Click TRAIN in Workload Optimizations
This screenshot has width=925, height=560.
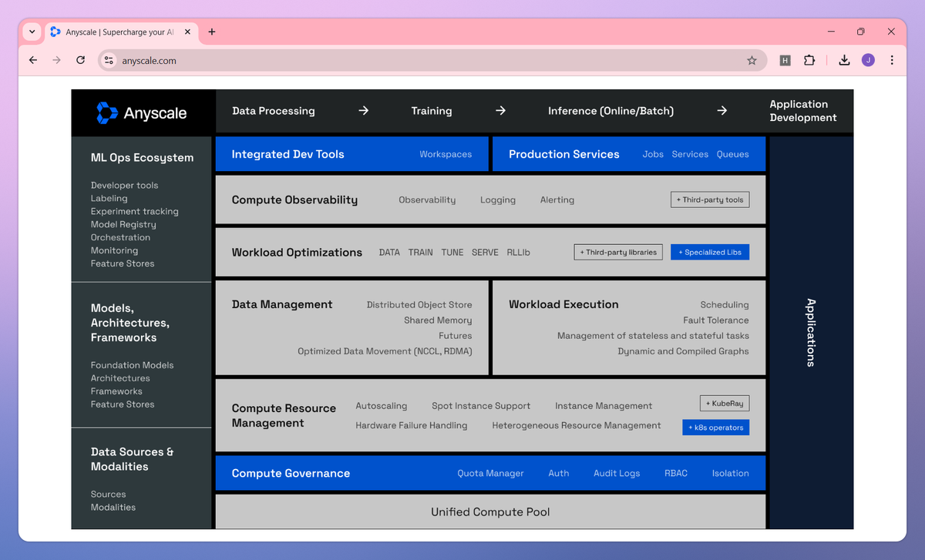click(421, 252)
